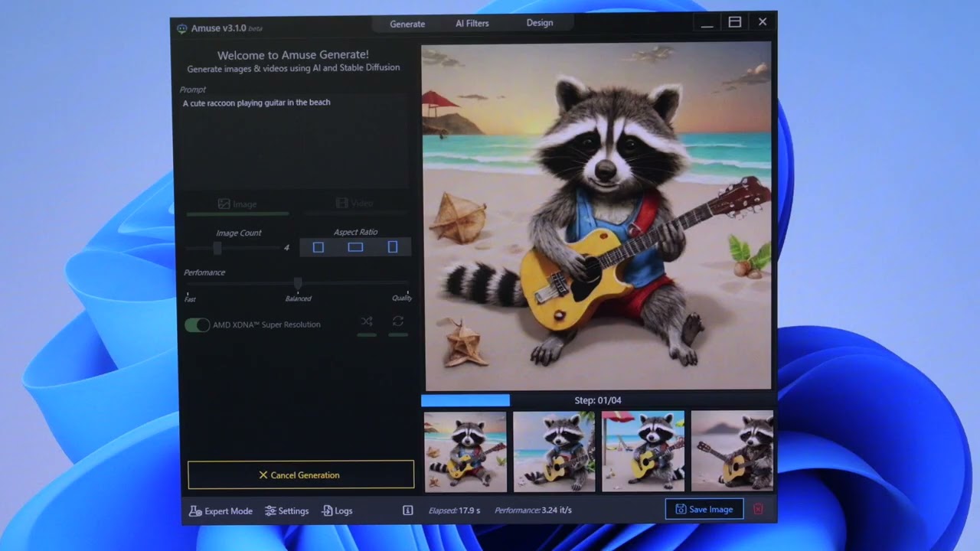Click the 'Step: 01/04' text
This screenshot has width=980, height=551.
click(598, 400)
